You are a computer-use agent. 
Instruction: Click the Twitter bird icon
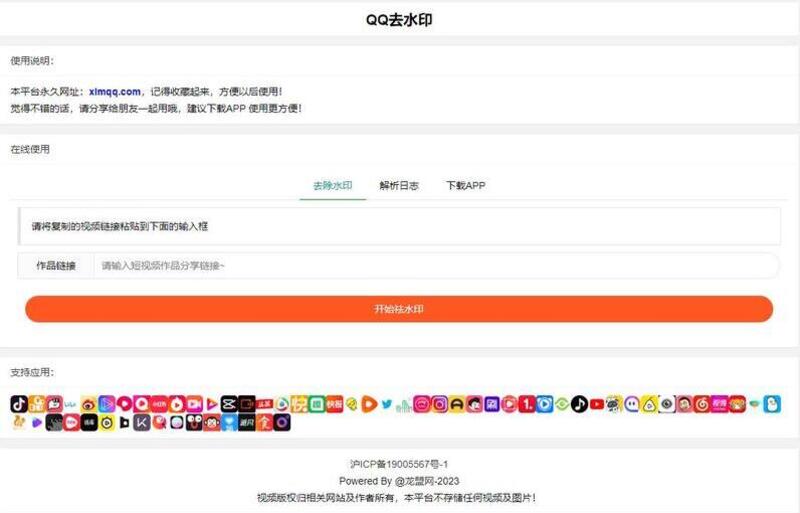(x=386, y=404)
